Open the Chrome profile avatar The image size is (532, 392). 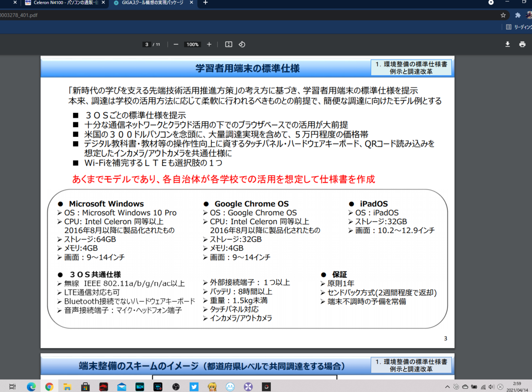[529, 15]
